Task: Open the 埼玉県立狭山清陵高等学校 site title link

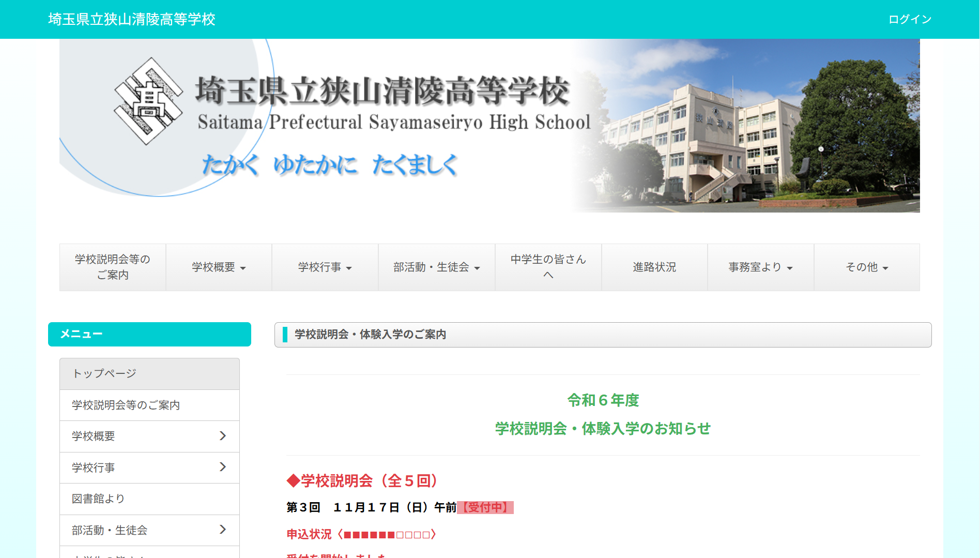Action: point(132,19)
